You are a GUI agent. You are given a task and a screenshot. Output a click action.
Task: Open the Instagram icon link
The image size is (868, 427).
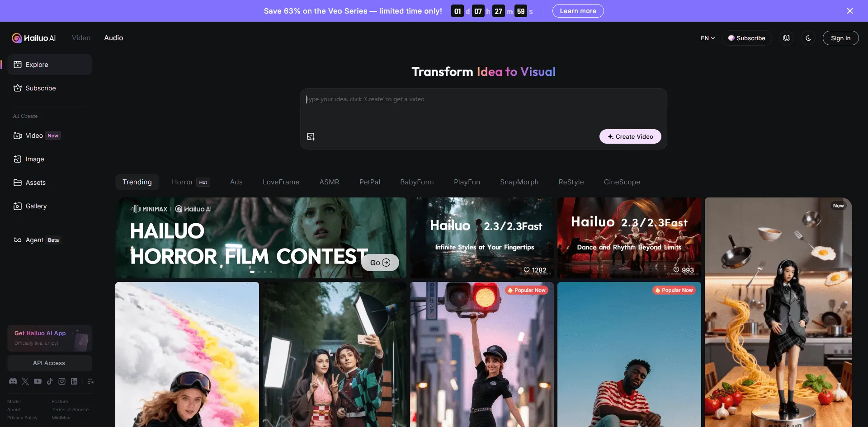[62, 381]
